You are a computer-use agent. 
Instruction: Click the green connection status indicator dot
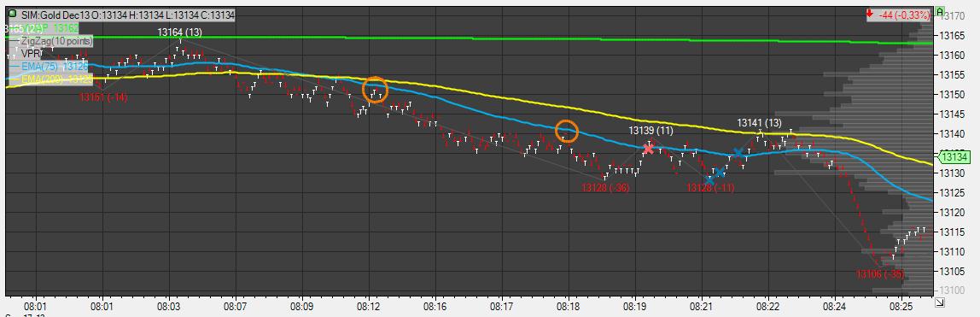click(13, 14)
